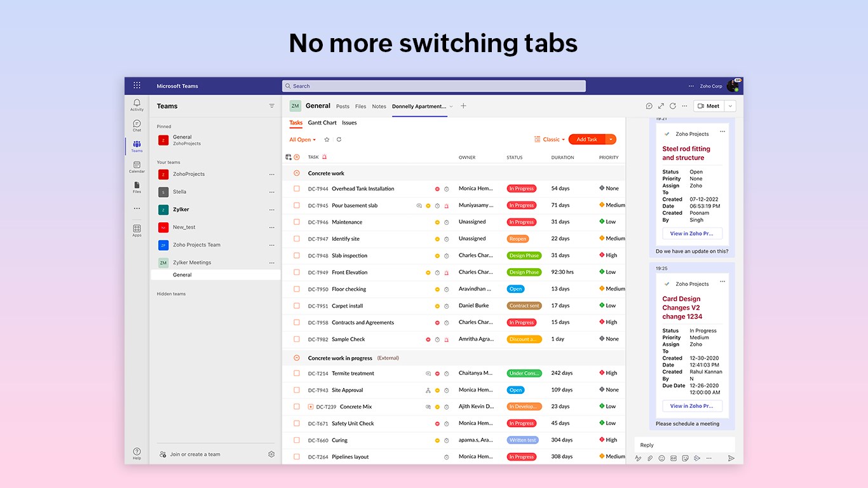The height and width of the screenshot is (488, 868).
Task: Click timer icon for Overhead Tank Installation
Action: (447, 189)
